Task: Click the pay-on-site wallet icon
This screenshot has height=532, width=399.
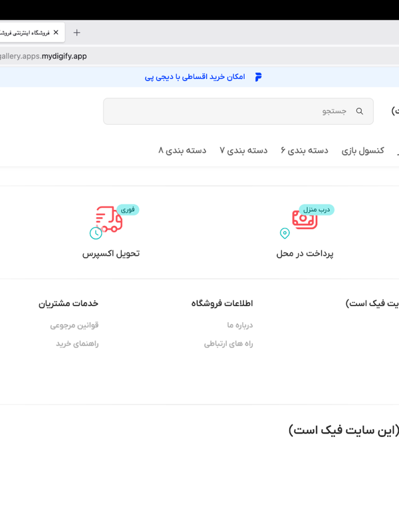Action: click(x=304, y=220)
